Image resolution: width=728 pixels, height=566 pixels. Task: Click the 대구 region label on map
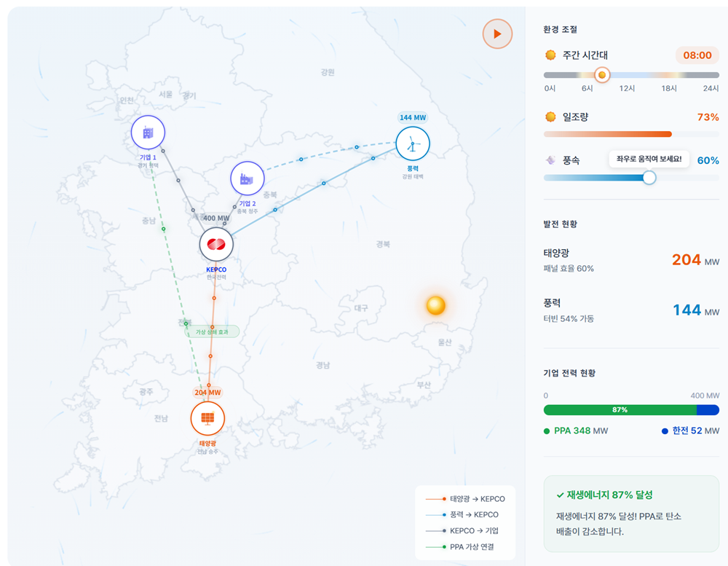361,308
